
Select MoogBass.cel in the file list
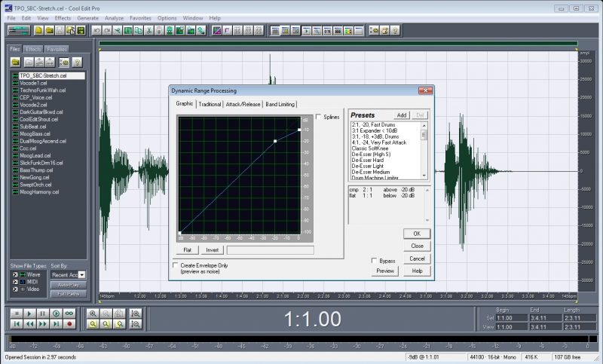click(x=35, y=133)
